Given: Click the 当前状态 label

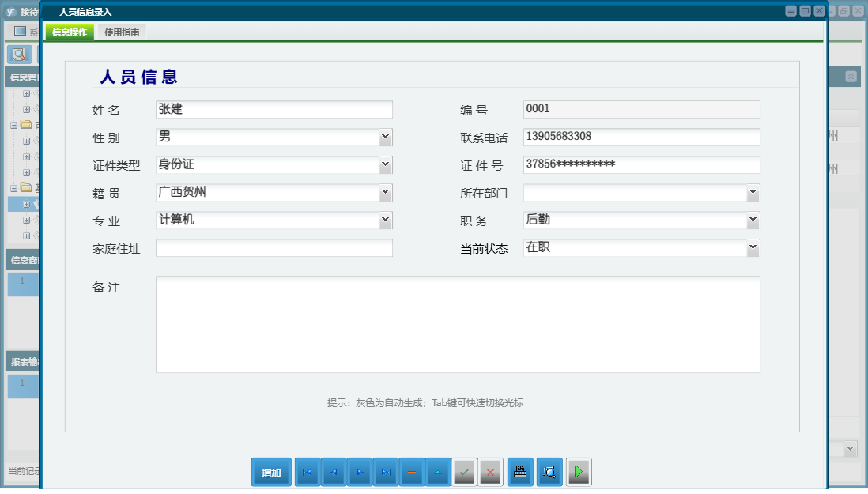Looking at the screenshot, I should 484,249.
